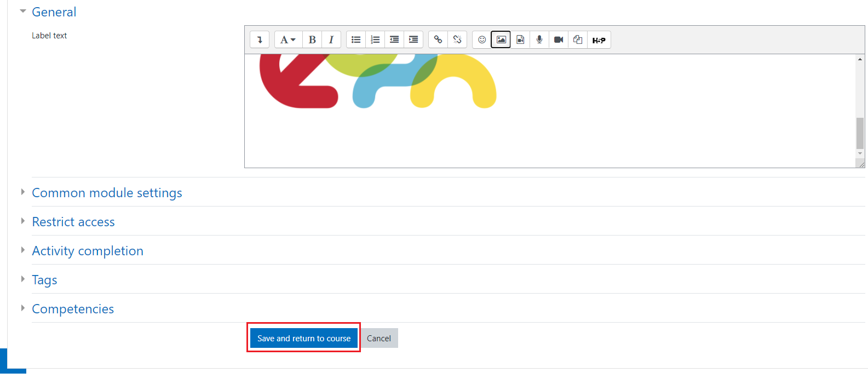Expand the Tags section arrow

pyautogui.click(x=23, y=279)
